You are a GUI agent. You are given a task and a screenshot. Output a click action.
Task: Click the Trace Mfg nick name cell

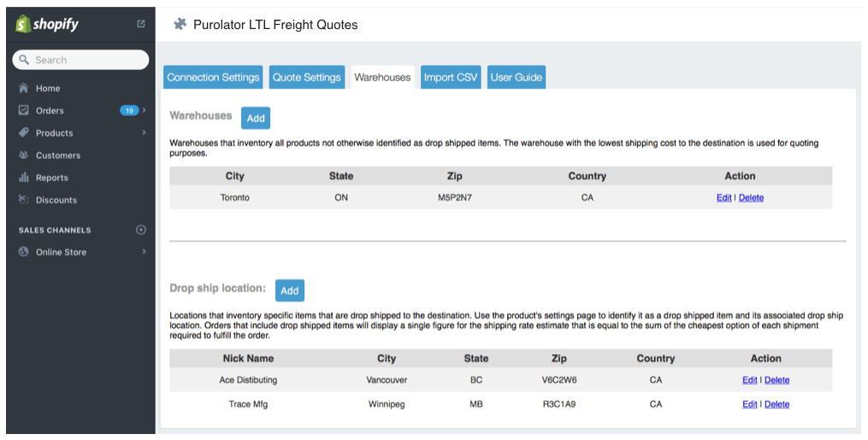coord(248,404)
